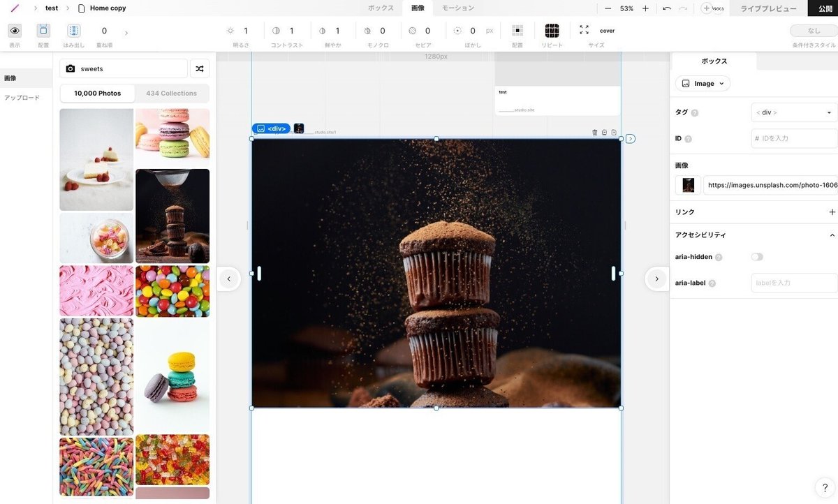838x504 pixels.
Task: Open the Image box type dropdown
Action: [x=703, y=83]
